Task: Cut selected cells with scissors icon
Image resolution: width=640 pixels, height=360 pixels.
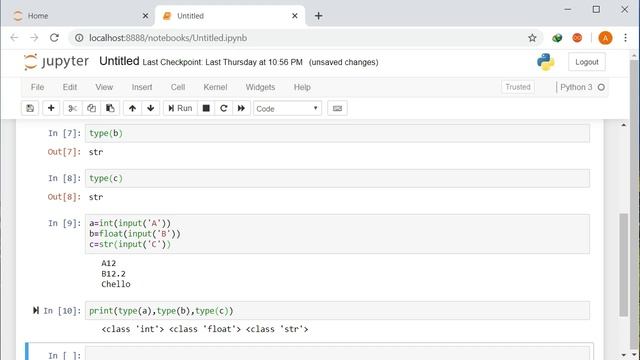Action: click(x=73, y=109)
